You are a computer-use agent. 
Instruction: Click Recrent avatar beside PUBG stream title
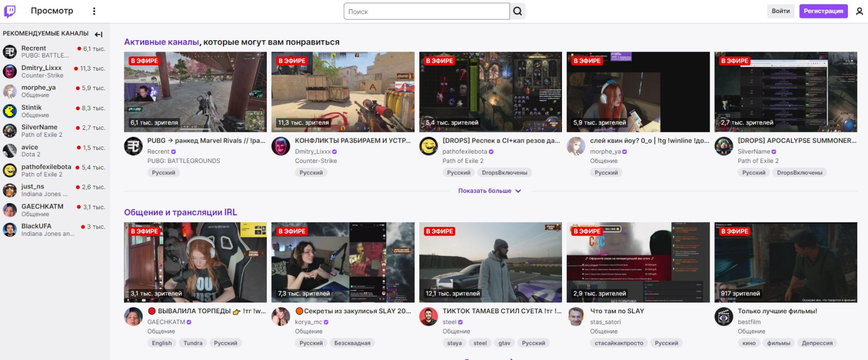pos(133,146)
